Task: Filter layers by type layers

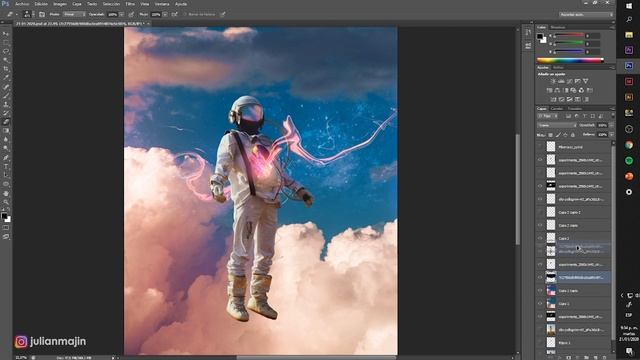Action: [584, 116]
